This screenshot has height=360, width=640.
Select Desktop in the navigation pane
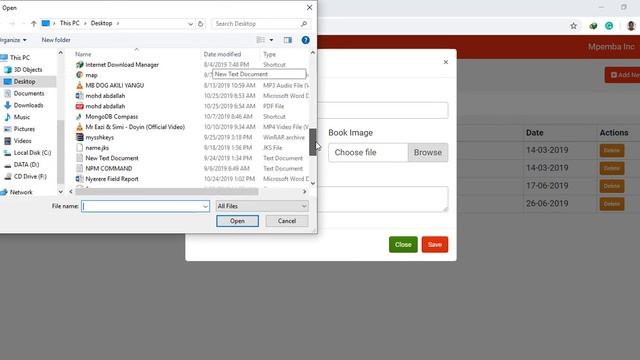(24, 81)
